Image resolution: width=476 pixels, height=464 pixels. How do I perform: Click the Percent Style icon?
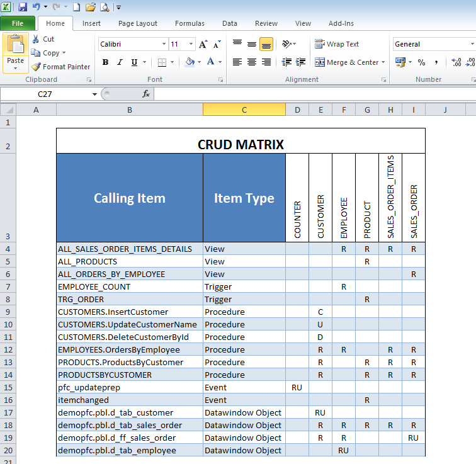[x=421, y=62]
